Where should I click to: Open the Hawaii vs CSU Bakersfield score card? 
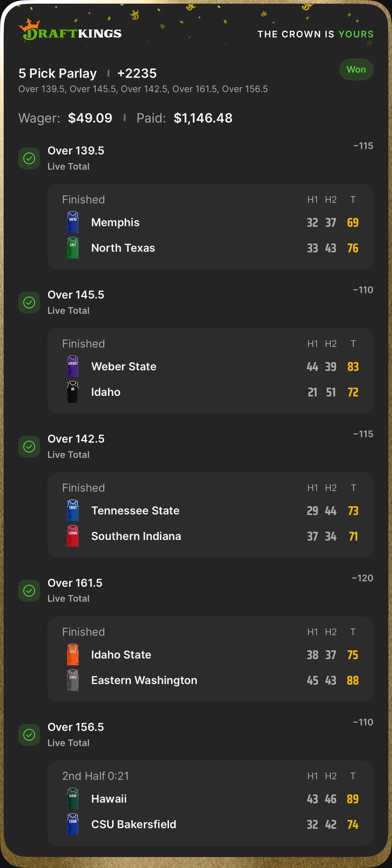(210, 803)
